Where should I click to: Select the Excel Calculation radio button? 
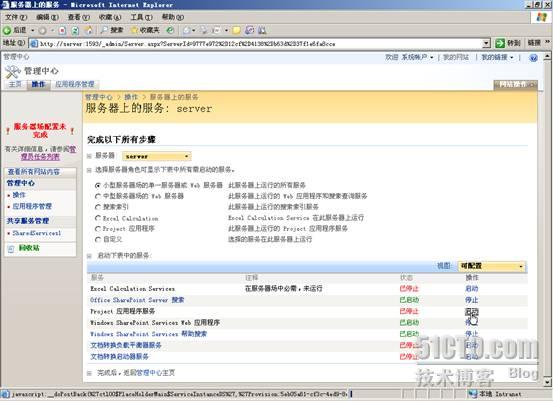[98, 218]
